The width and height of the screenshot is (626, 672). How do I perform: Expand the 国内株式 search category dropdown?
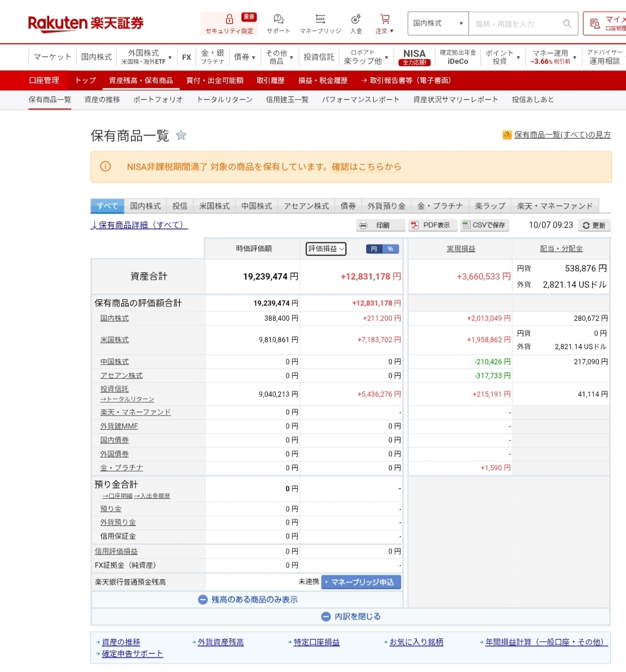[438, 24]
